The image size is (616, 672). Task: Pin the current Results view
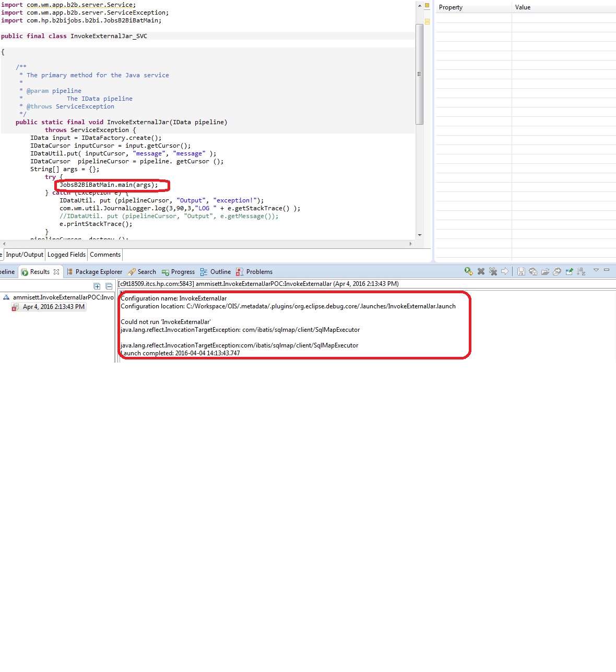point(568,271)
